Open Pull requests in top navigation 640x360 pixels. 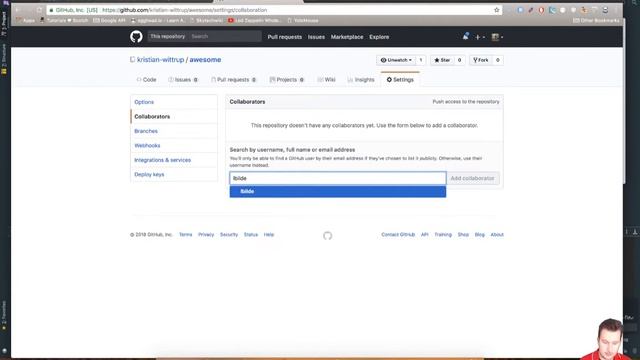point(284,37)
